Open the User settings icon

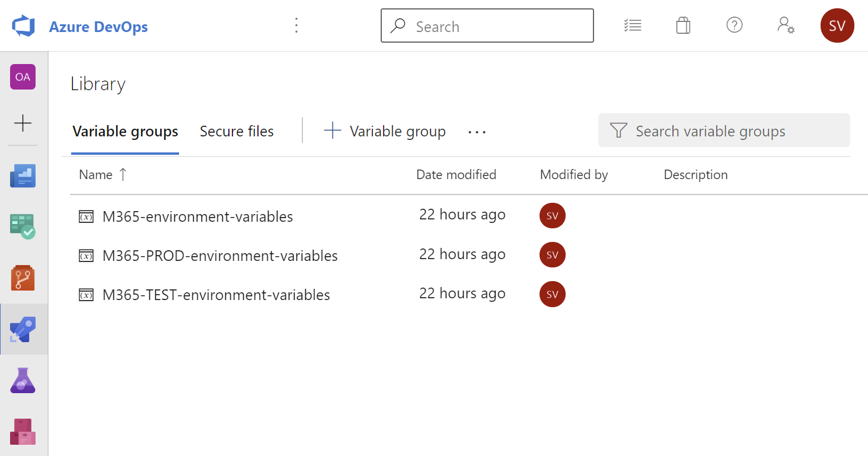coord(786,25)
